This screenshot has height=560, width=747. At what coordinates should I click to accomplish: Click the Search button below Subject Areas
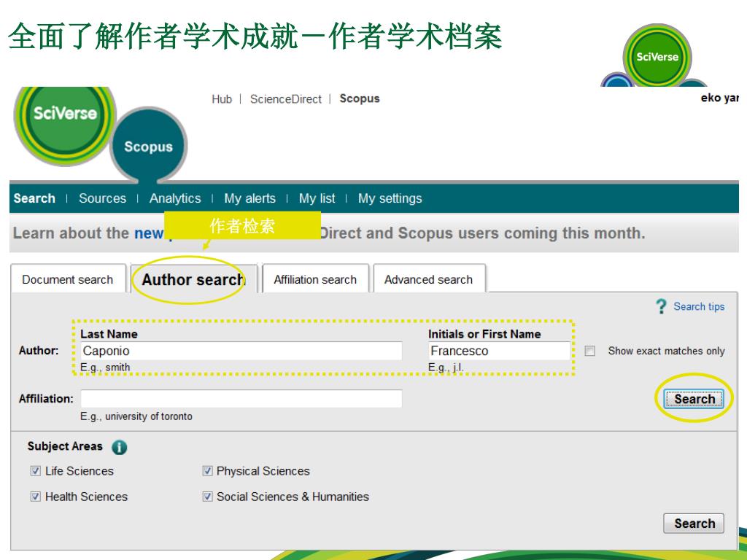(x=694, y=524)
